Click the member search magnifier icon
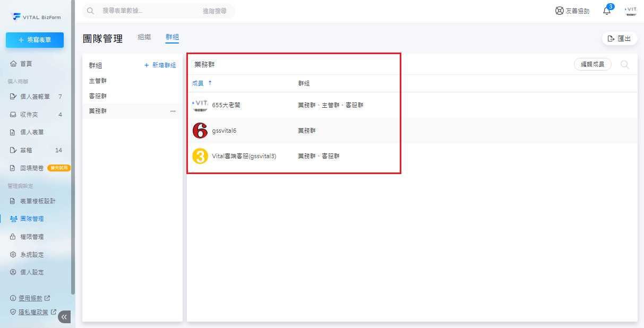The width and height of the screenshot is (644, 328). point(625,65)
